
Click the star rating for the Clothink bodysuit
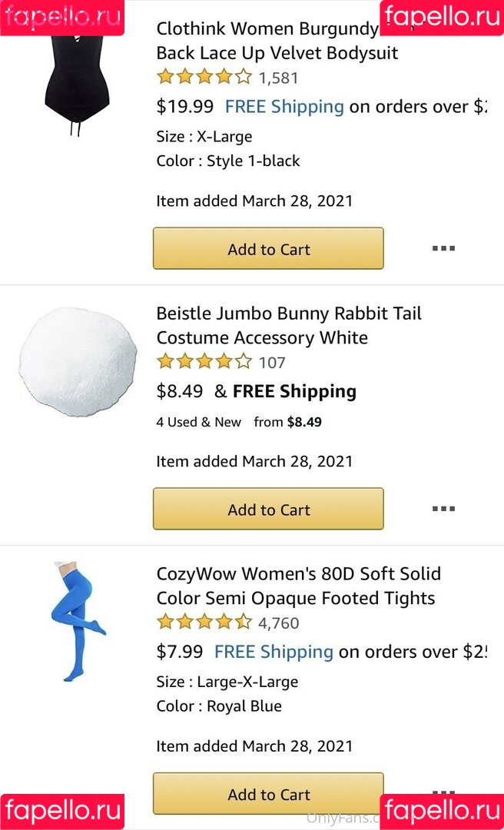(204, 77)
